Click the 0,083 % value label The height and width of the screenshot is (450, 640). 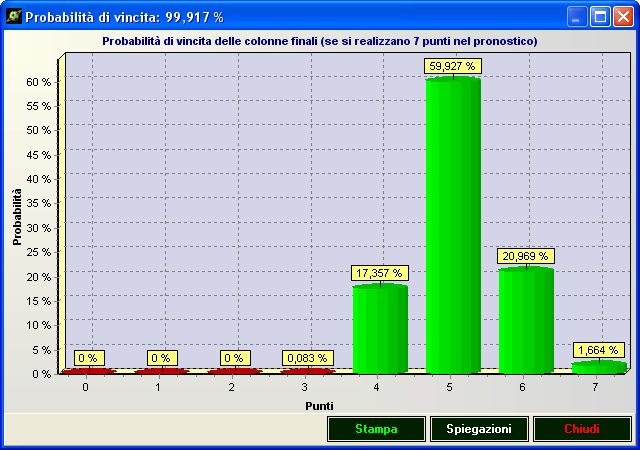coord(307,357)
